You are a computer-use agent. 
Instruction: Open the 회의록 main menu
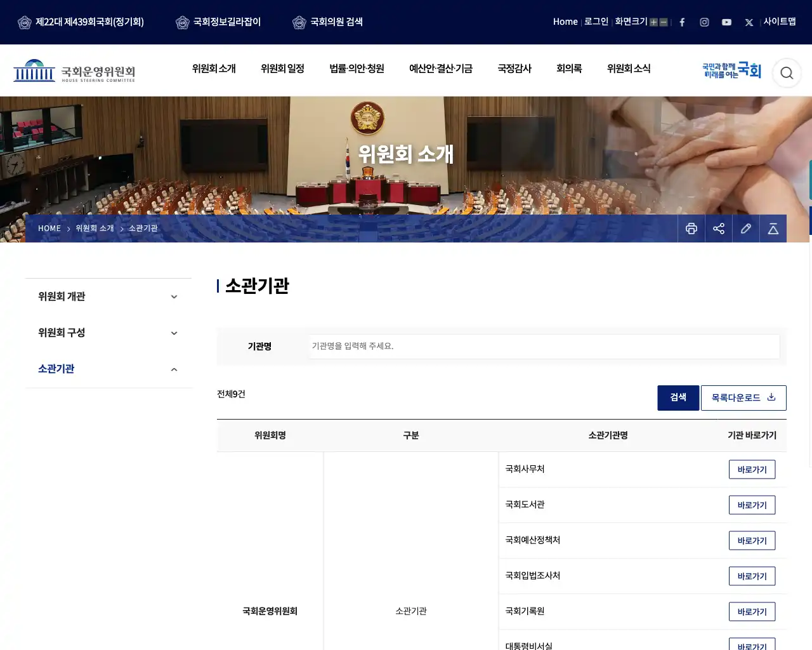tap(569, 69)
